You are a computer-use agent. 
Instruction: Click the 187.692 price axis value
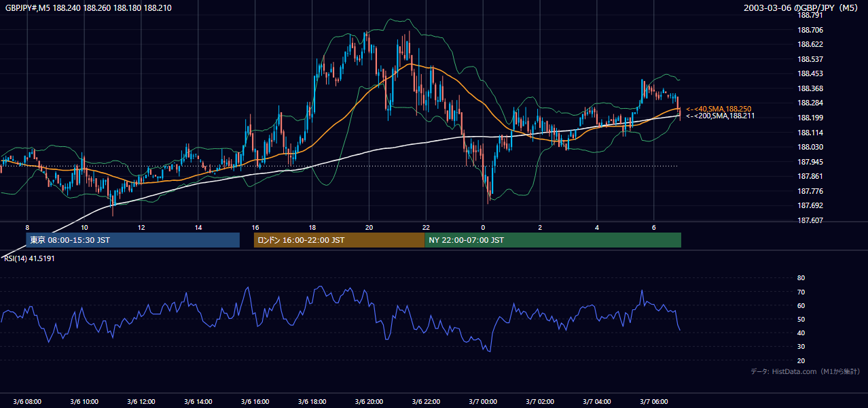point(810,205)
